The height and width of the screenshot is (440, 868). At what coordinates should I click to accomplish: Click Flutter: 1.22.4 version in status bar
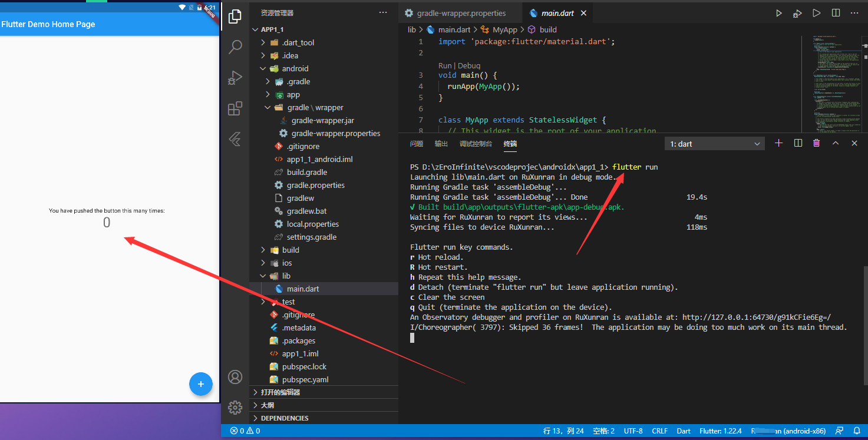[721, 431]
